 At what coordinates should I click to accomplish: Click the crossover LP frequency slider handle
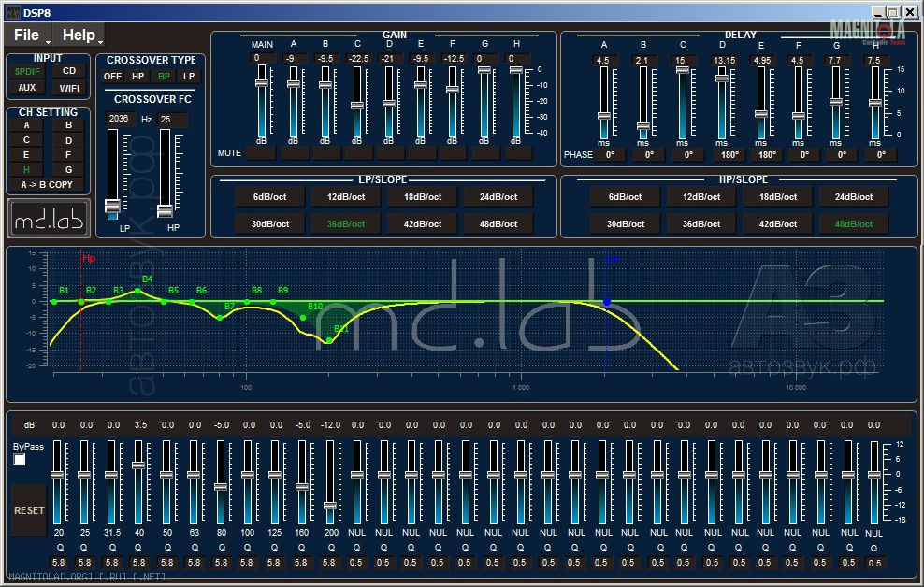tap(112, 206)
